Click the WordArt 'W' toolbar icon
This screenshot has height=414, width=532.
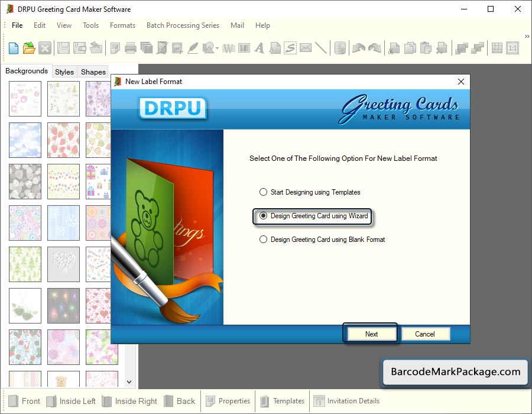[x=229, y=48]
